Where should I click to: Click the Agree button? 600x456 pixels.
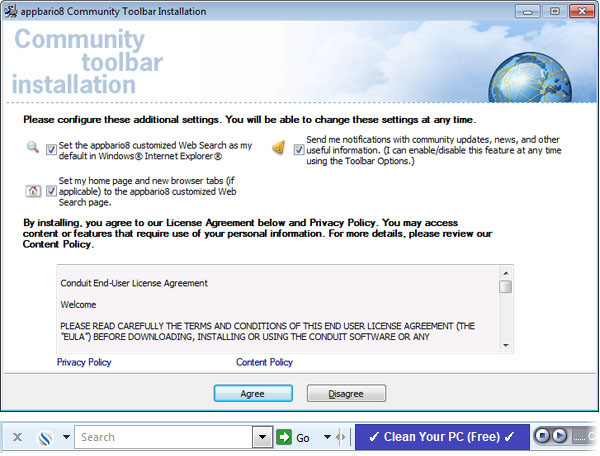pos(253,393)
